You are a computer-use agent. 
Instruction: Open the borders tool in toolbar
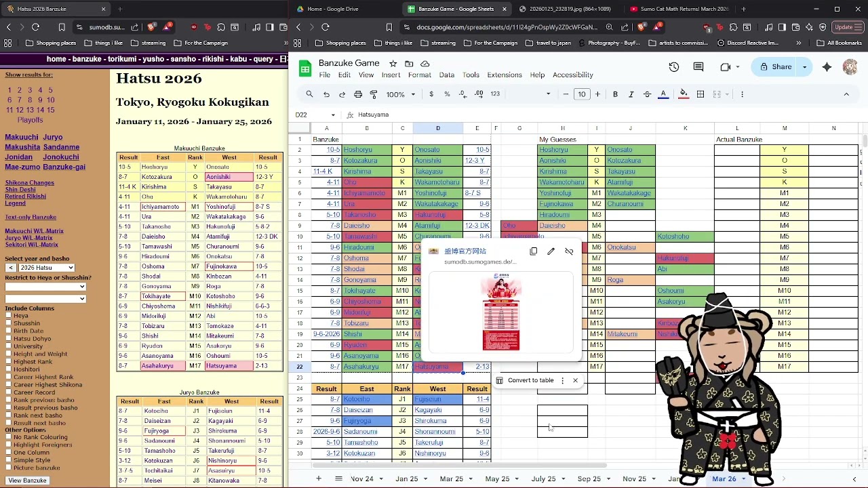point(701,94)
